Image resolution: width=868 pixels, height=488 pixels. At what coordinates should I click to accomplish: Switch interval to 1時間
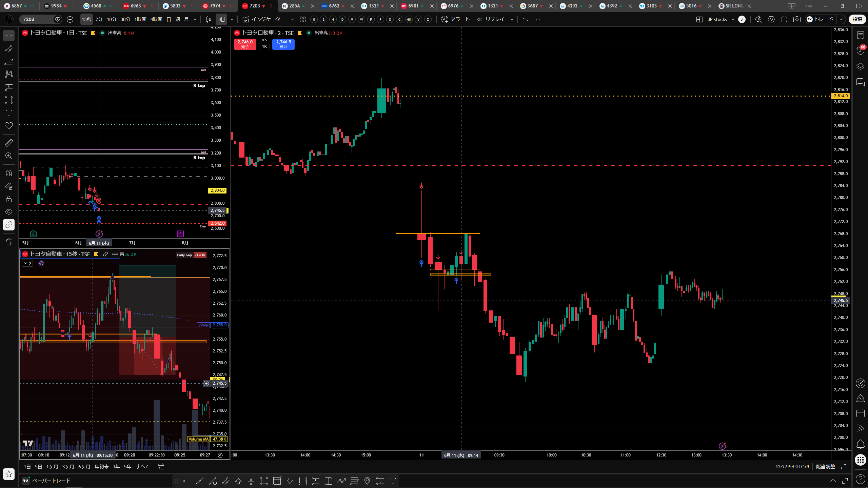tap(140, 19)
